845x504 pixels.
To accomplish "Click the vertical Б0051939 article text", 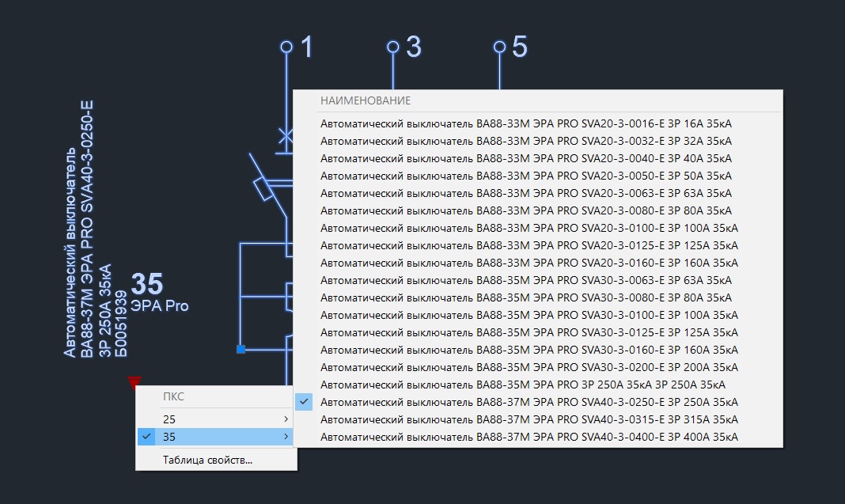I will click(x=121, y=324).
